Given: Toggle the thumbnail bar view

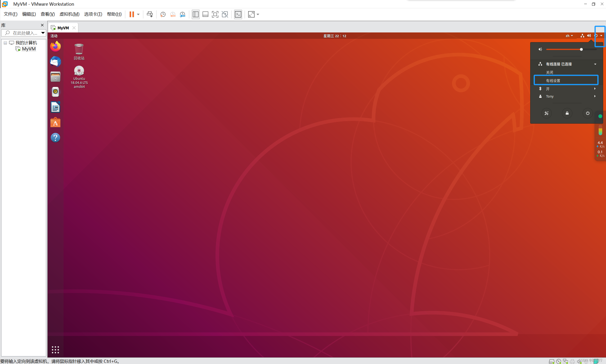Looking at the screenshot, I should point(205,14).
